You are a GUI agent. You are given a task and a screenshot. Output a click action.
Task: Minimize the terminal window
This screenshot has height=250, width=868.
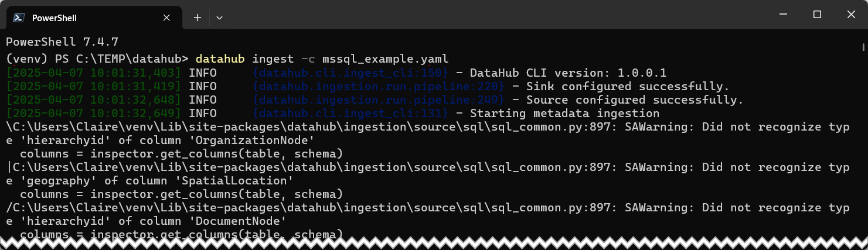785,14
